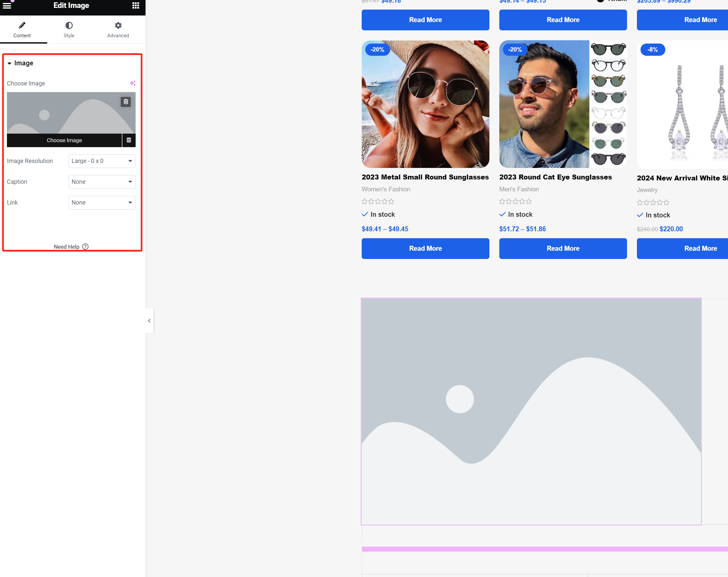Open the 2023 Metal Small Round Sunglasses title

(425, 177)
